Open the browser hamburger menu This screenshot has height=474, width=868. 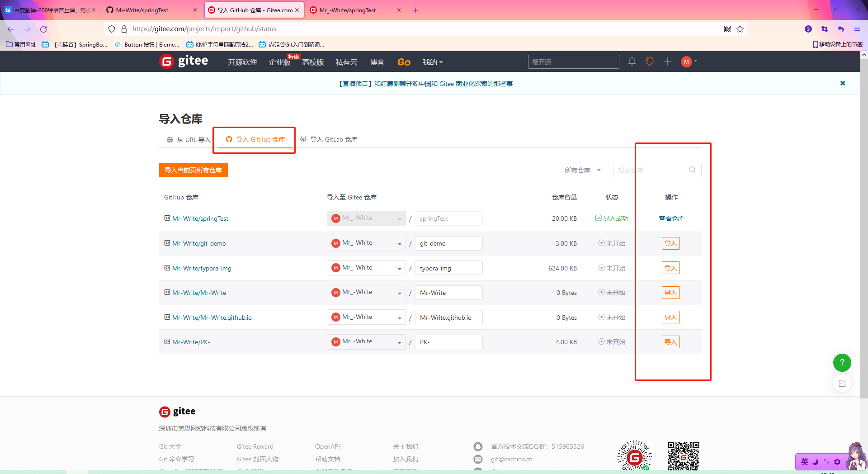[x=857, y=29]
